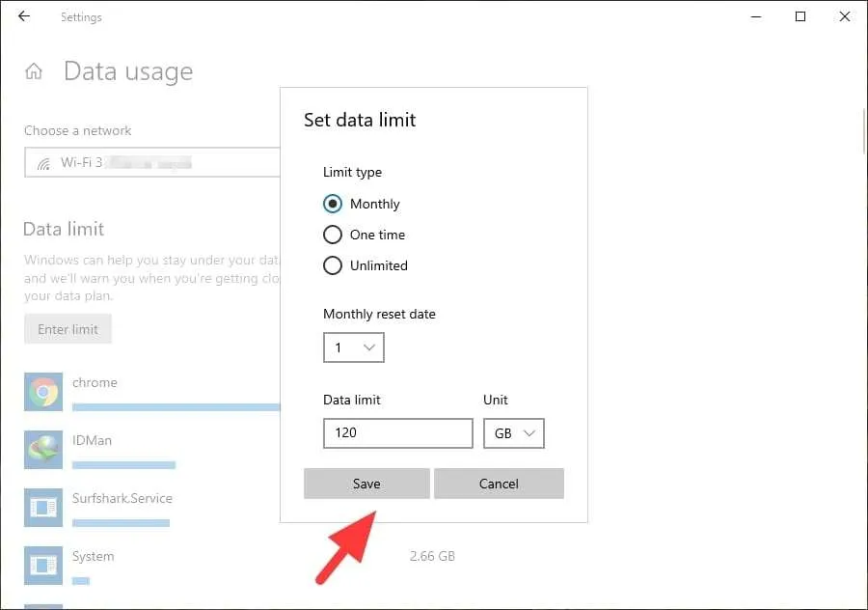This screenshot has width=868, height=610.
Task: Cancel the Set data limit dialog
Action: click(x=499, y=484)
